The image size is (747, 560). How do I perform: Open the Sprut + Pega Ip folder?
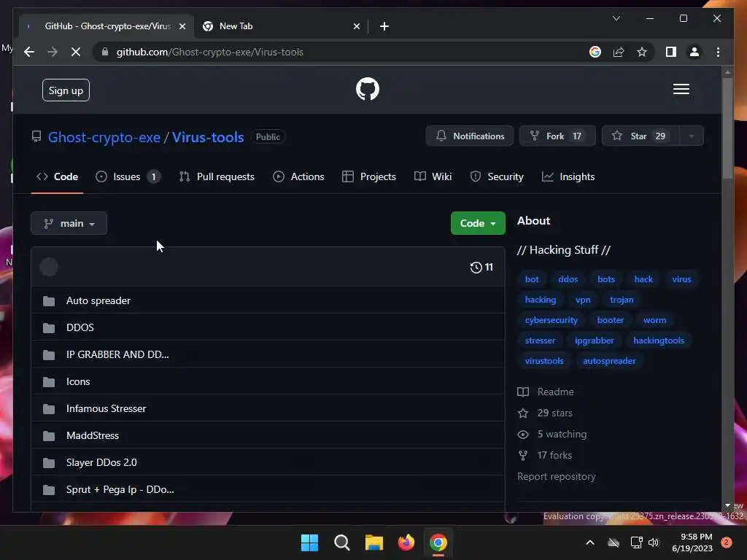(120, 489)
